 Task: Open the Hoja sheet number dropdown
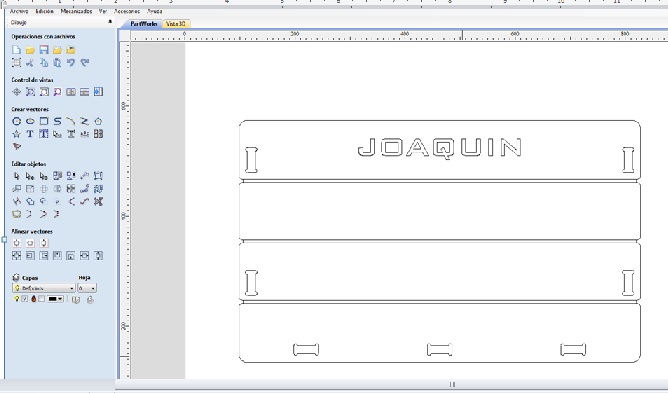coord(87,288)
